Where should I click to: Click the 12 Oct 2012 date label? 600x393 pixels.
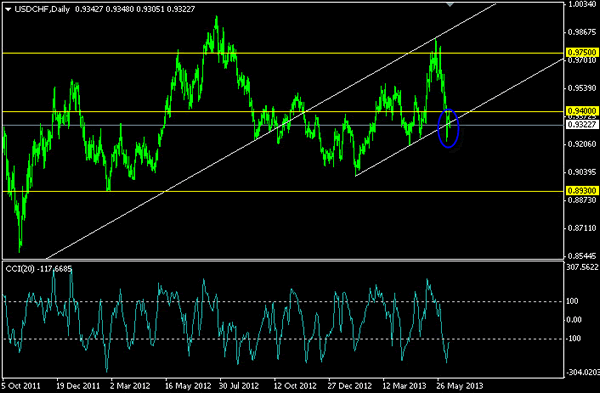coord(295,386)
